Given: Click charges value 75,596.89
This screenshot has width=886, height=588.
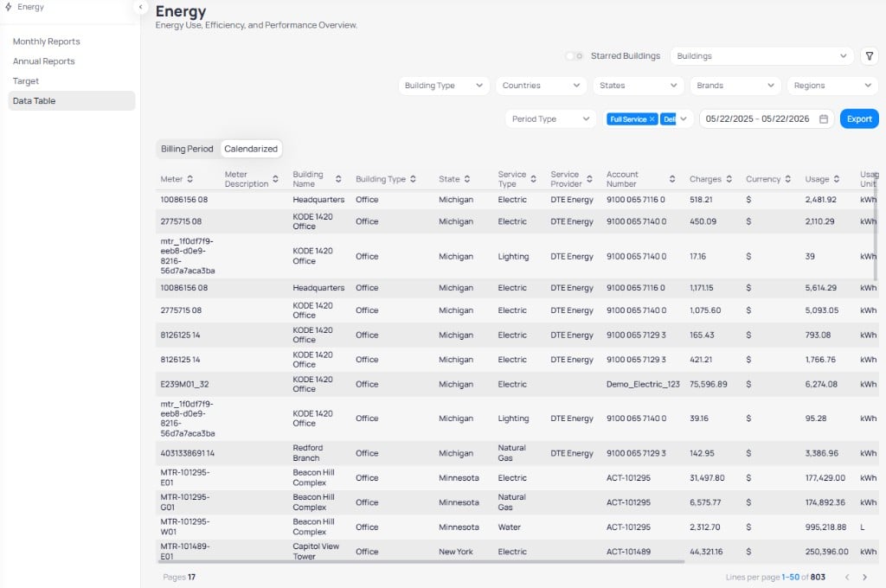Looking at the screenshot, I should pyautogui.click(x=708, y=384).
